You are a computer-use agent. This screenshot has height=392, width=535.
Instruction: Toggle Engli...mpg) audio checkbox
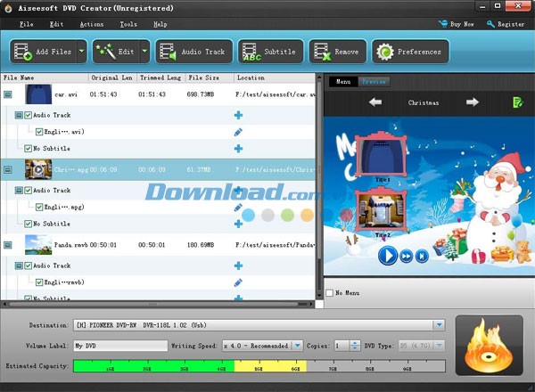(x=39, y=208)
